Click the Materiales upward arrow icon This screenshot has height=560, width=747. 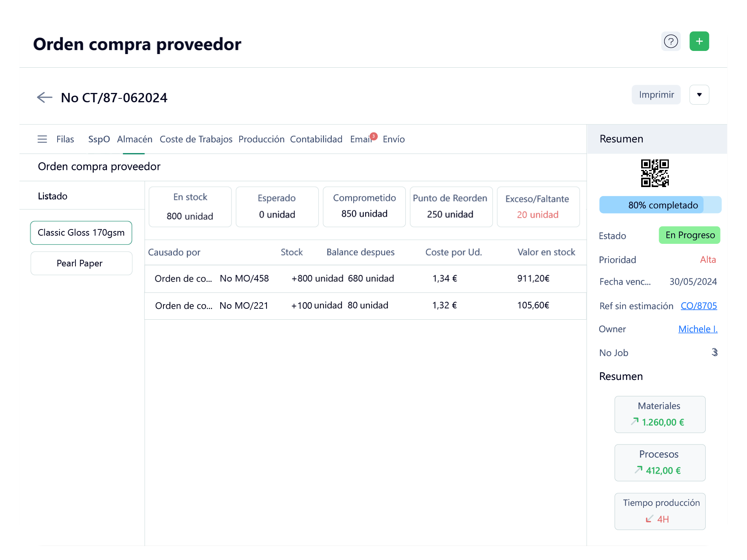pos(635,421)
